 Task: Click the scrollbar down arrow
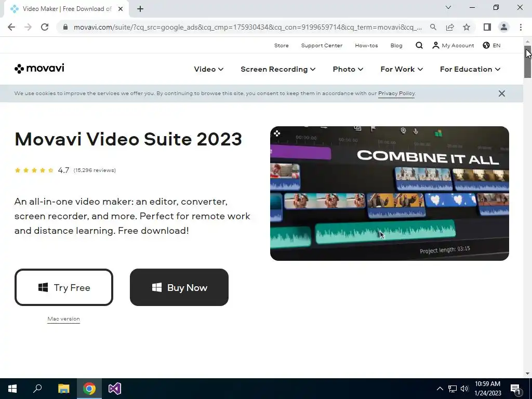coord(527,374)
